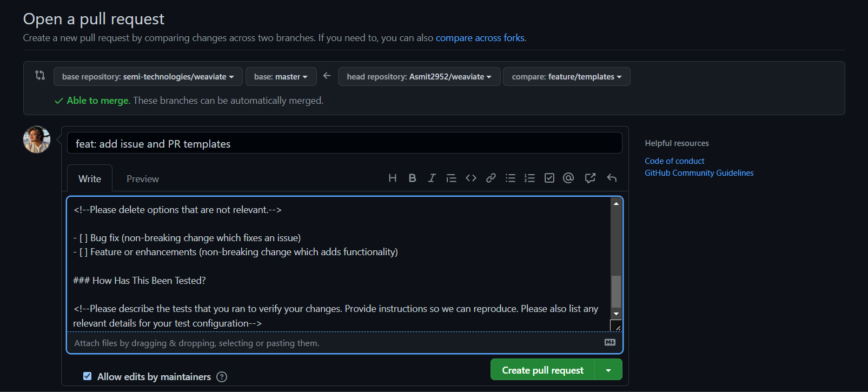Screen dimensions: 868x392
Task: Insert a saved reply
Action: click(x=612, y=178)
